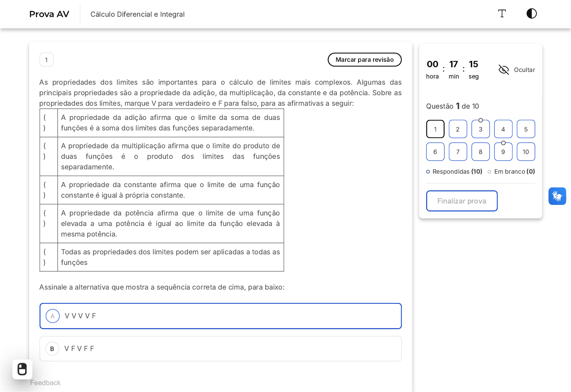571x392 pixels.
Task: Click the mouse icon floating button
Action: click(x=22, y=369)
